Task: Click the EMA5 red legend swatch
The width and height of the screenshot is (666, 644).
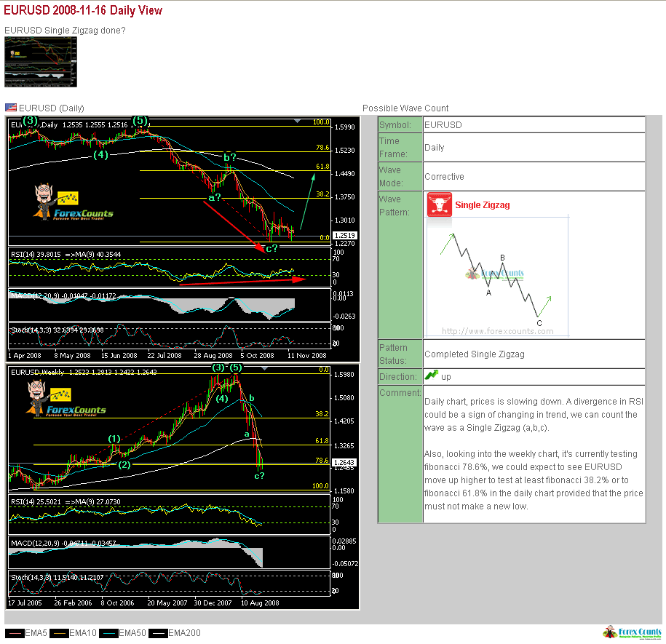Action: pos(15,633)
